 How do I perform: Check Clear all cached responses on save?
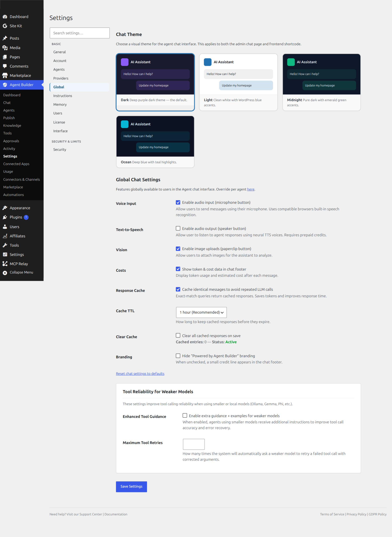pos(178,335)
